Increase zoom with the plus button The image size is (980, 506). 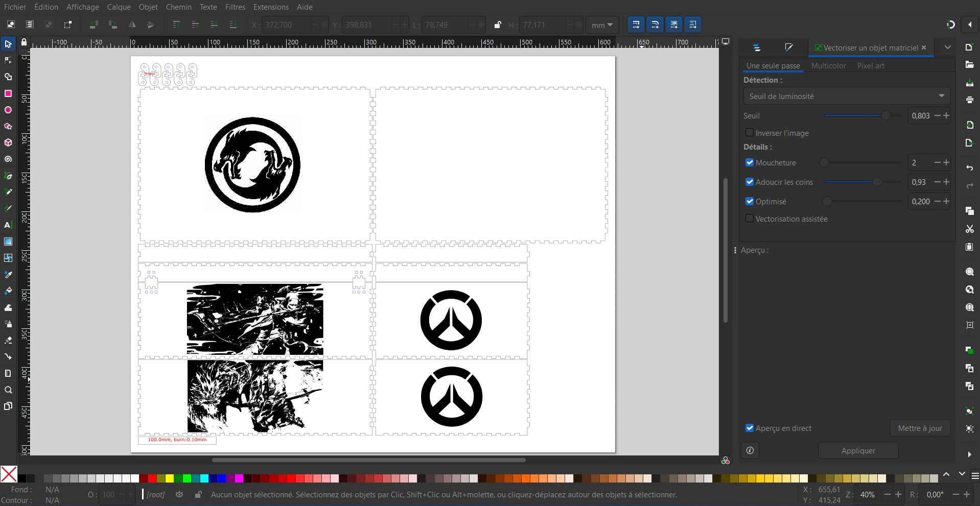[x=898, y=494]
